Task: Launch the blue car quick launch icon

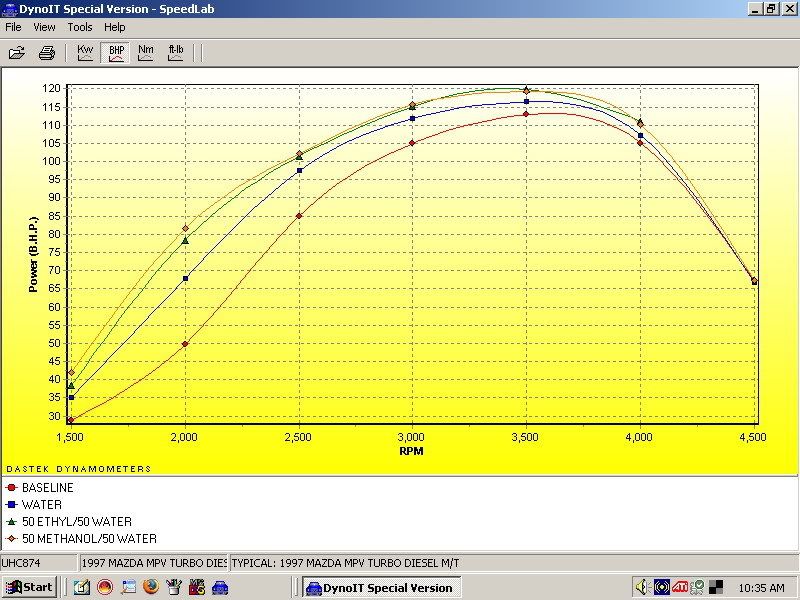Action: point(220,587)
